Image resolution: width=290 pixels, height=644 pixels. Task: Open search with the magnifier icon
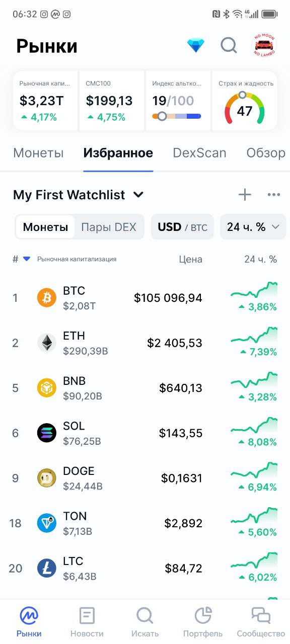pyautogui.click(x=229, y=46)
